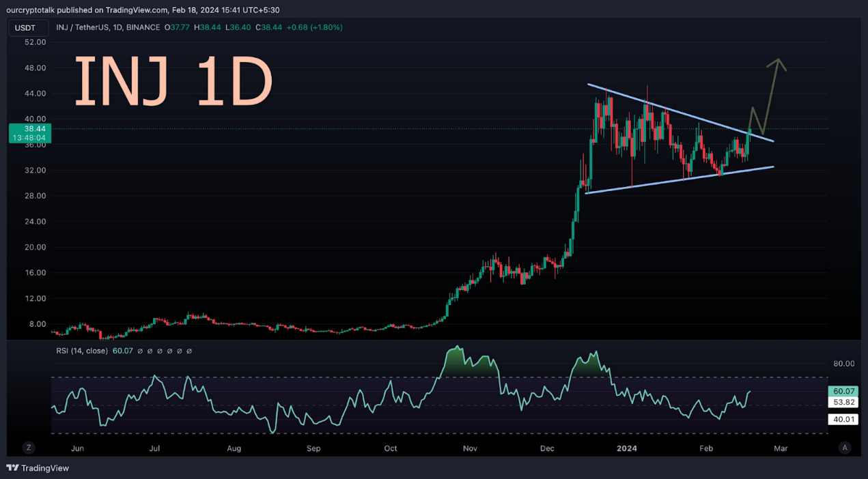Open the USDT currency selector
Screen dimensions: 868x479
29,28
